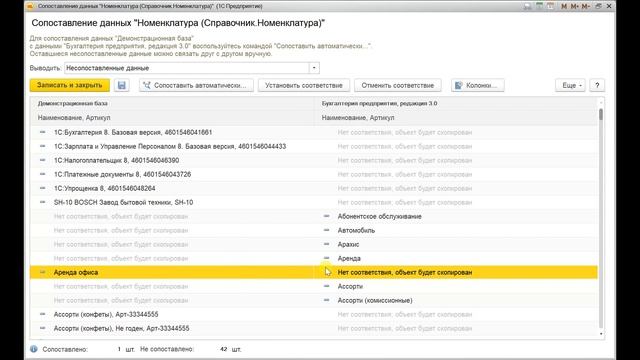Click the leftmost grey title bar icon beside calculator
Screen dimensions: 640x360
point(528,6)
